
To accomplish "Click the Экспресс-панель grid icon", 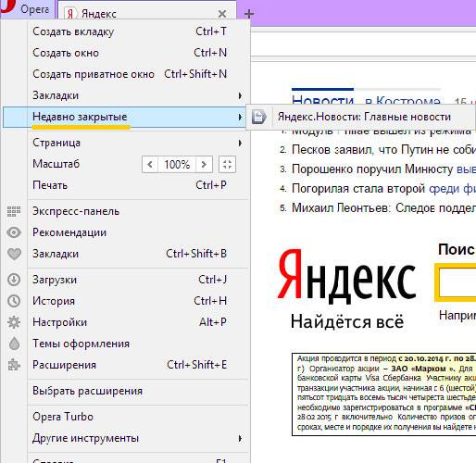I will pyautogui.click(x=14, y=211).
